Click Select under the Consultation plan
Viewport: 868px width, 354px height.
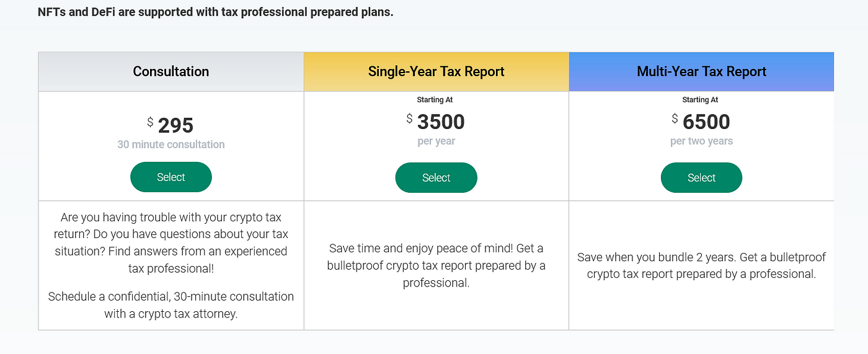tap(170, 177)
